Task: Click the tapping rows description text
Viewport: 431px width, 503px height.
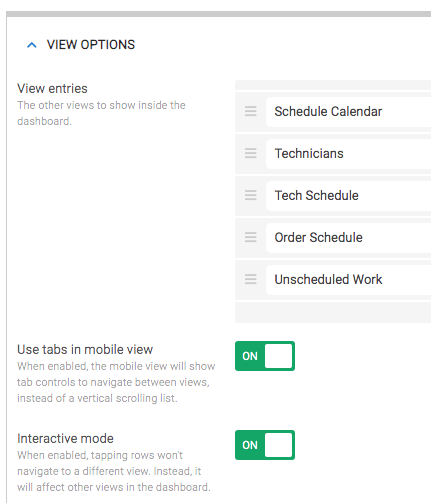Action: point(114,471)
